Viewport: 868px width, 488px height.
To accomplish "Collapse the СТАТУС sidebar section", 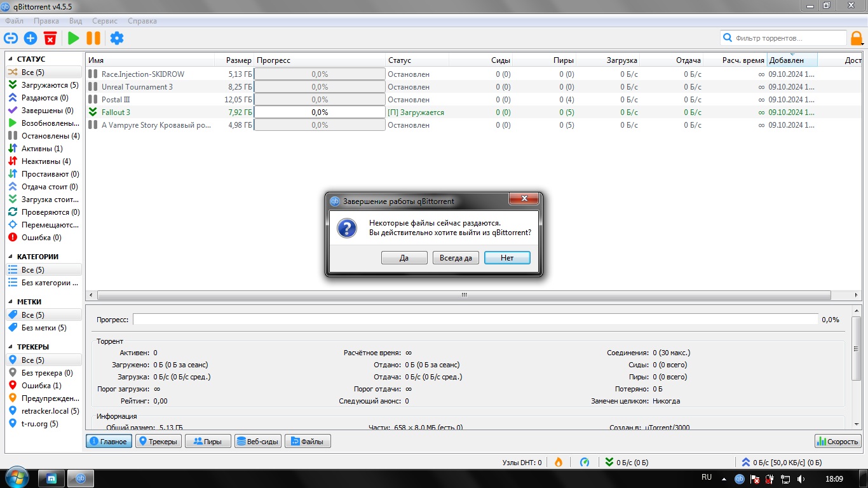I will 11,59.
